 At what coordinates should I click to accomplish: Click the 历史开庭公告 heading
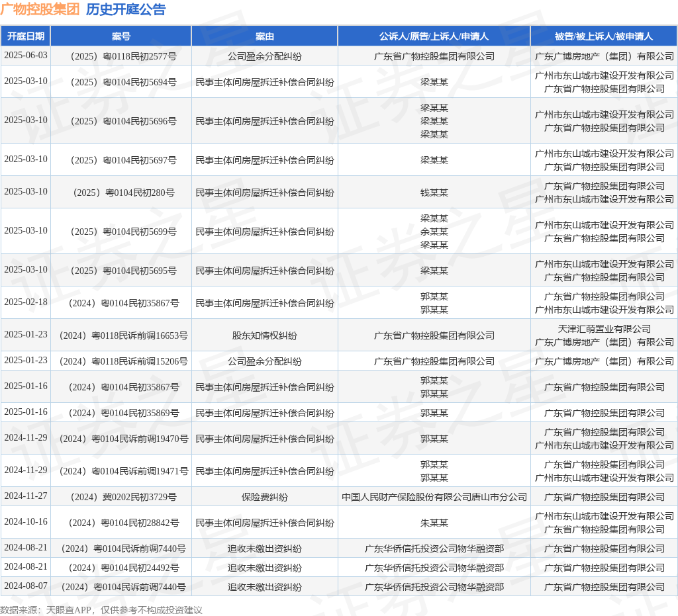[126, 9]
